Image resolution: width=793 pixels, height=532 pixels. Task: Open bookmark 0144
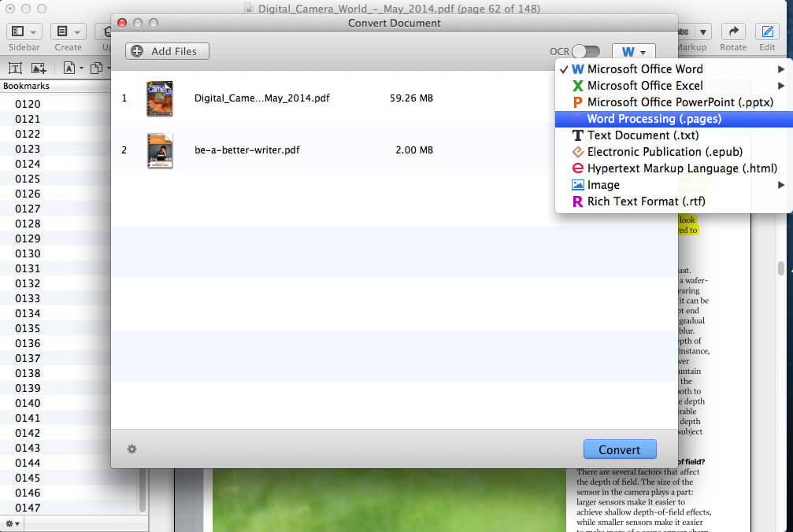(28, 463)
